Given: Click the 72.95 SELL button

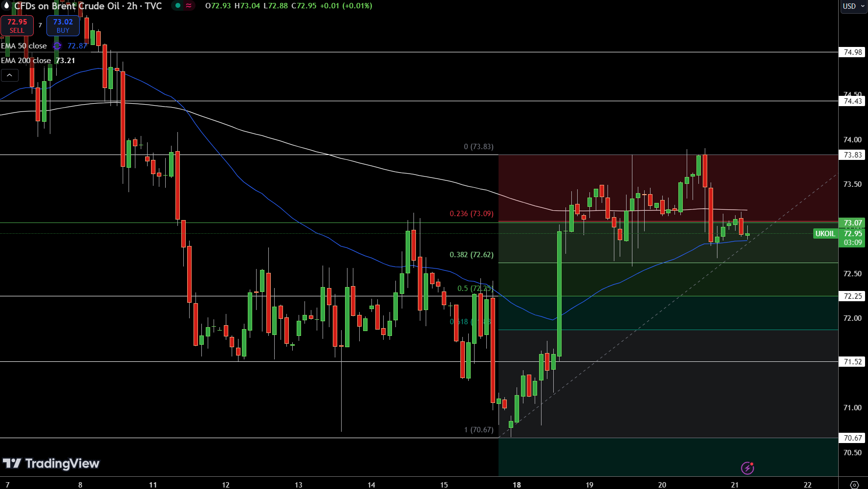Looking at the screenshot, I should pyautogui.click(x=17, y=25).
